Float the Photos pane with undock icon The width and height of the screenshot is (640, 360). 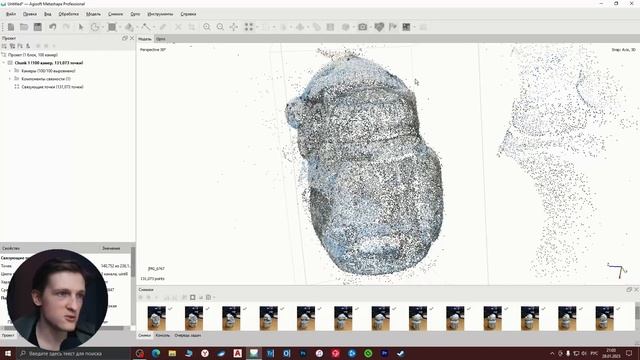click(x=629, y=289)
